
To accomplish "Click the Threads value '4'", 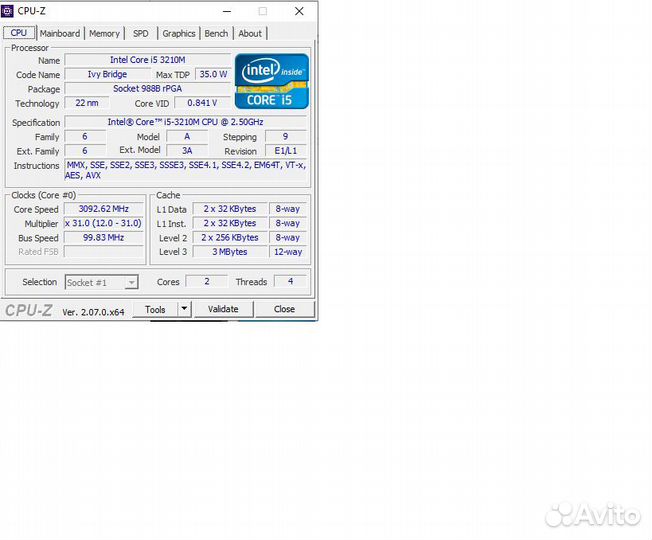I will click(x=290, y=281).
